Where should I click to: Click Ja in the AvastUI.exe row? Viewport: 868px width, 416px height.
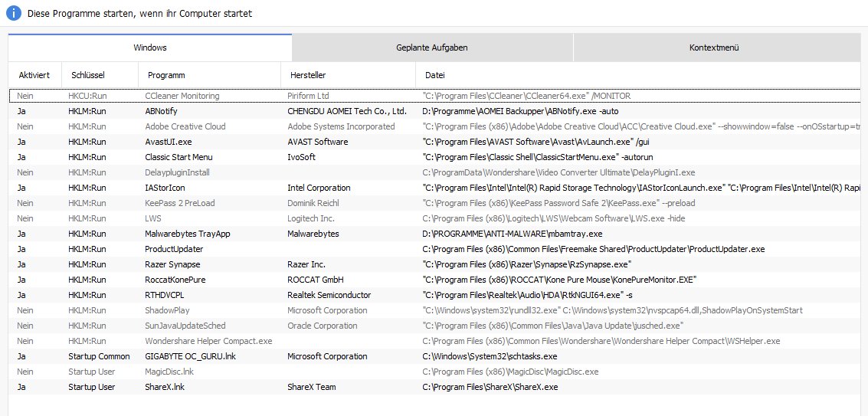tap(21, 142)
